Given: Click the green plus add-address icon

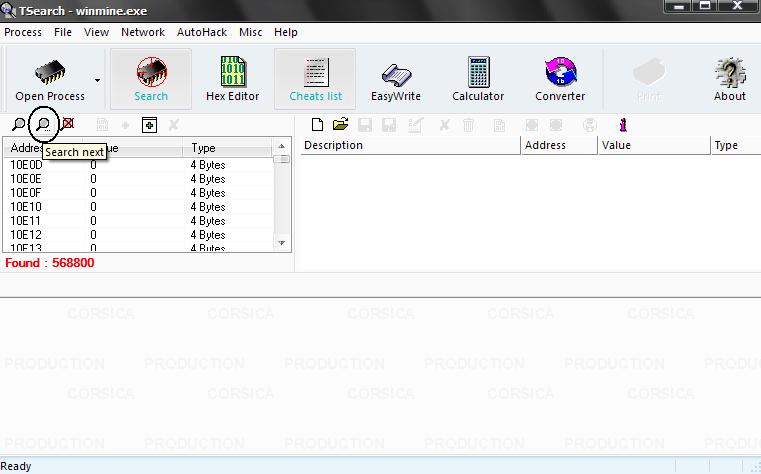Looking at the screenshot, I should 149,125.
